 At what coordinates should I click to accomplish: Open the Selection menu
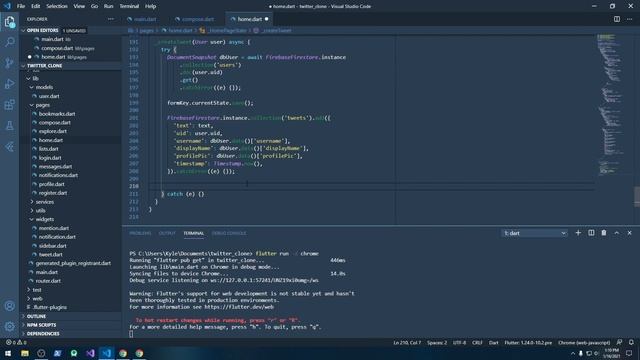click(x=57, y=6)
